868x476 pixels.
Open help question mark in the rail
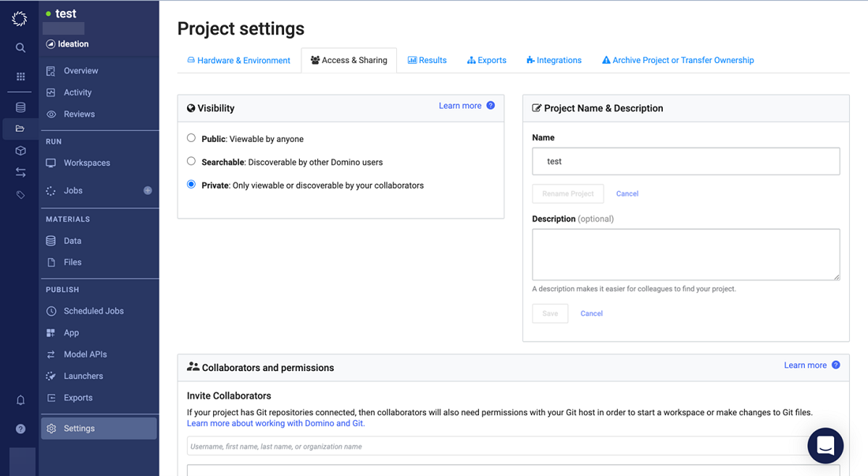[21, 429]
